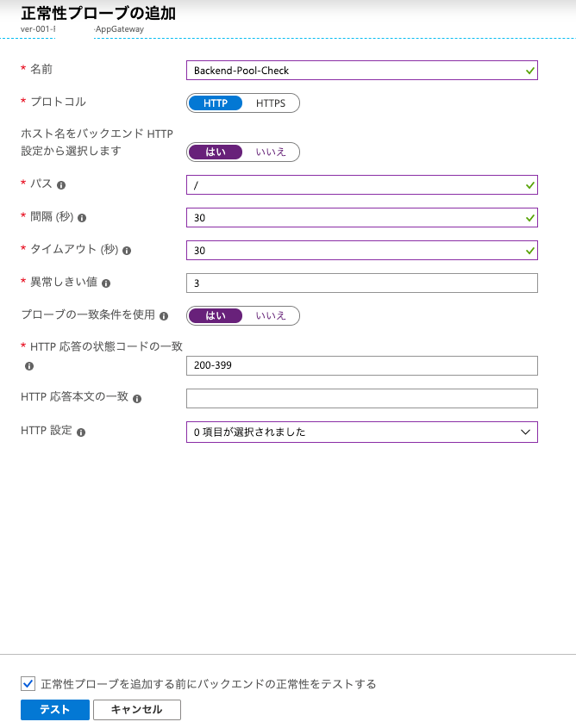Click the info icon next to パス
Screen dimensions: 576x728
point(61,184)
